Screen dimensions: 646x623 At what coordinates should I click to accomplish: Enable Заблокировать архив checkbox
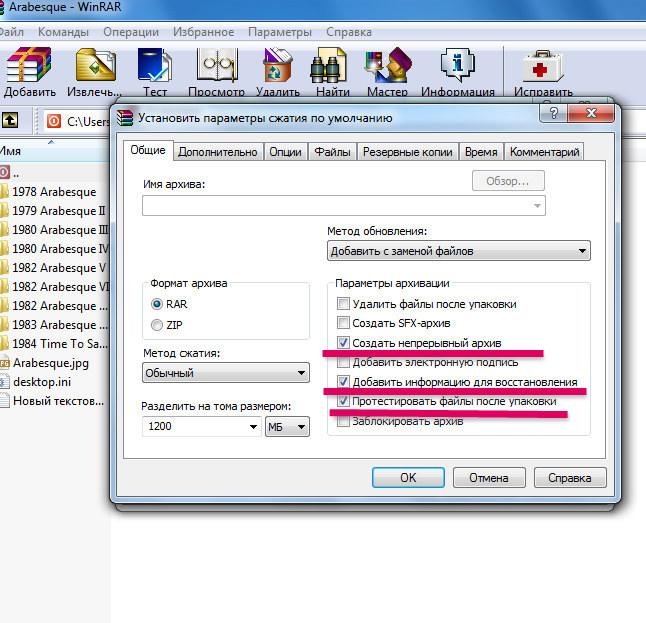(x=343, y=421)
